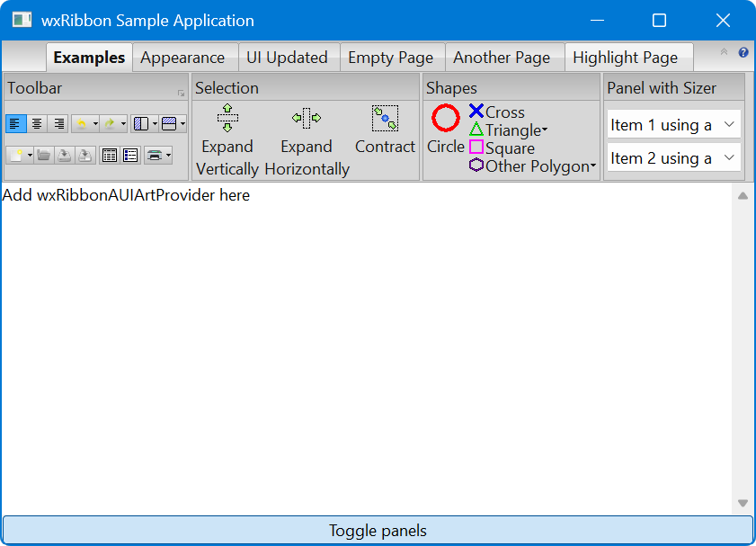The height and width of the screenshot is (546, 756).
Task: Click the printer icon in Toolbar panel
Action: tap(154, 156)
